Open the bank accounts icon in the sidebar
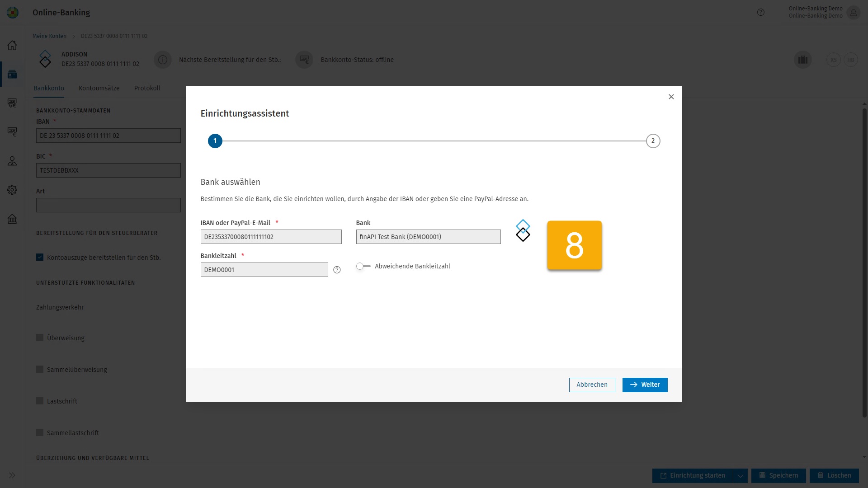The height and width of the screenshot is (488, 868). click(x=12, y=74)
